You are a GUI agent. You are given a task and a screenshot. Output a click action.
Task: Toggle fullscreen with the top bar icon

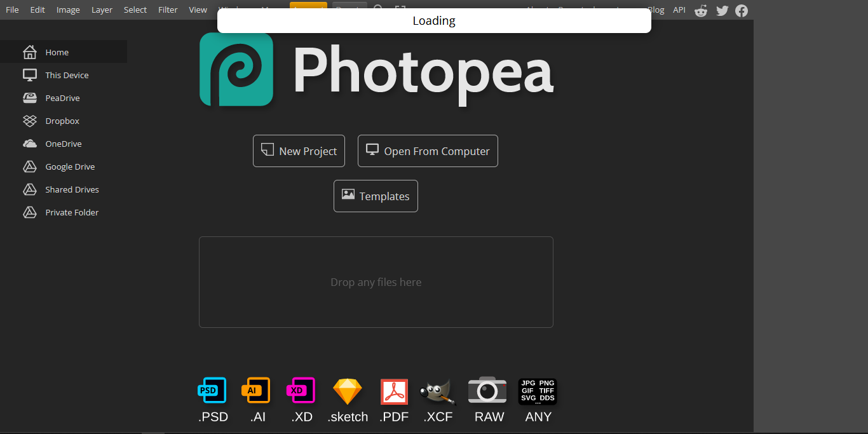pos(399,10)
